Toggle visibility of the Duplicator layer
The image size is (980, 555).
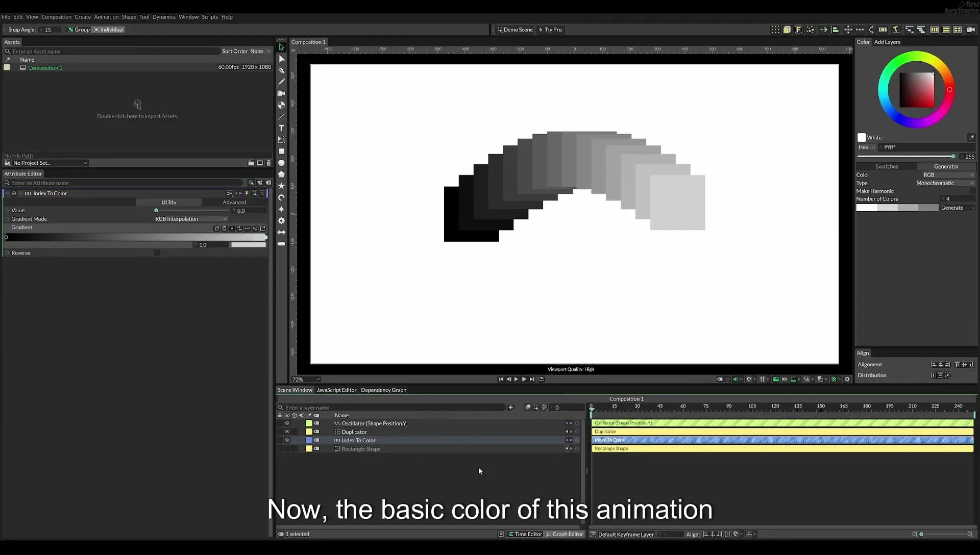pyautogui.click(x=287, y=432)
